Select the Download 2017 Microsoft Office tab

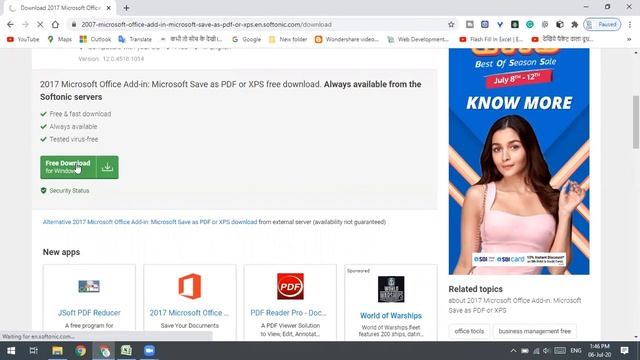click(60, 8)
